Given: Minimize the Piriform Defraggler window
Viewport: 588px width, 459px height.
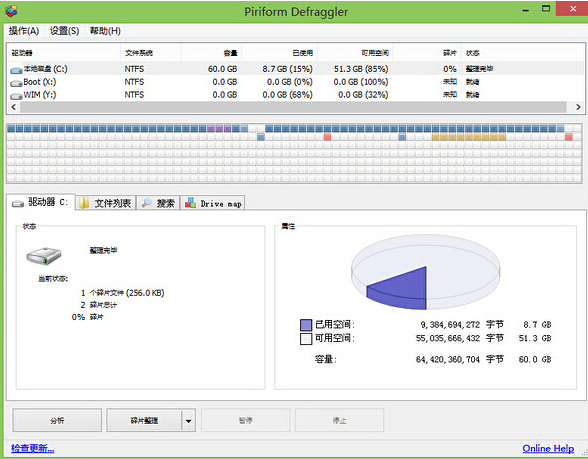Looking at the screenshot, I should coord(526,10).
